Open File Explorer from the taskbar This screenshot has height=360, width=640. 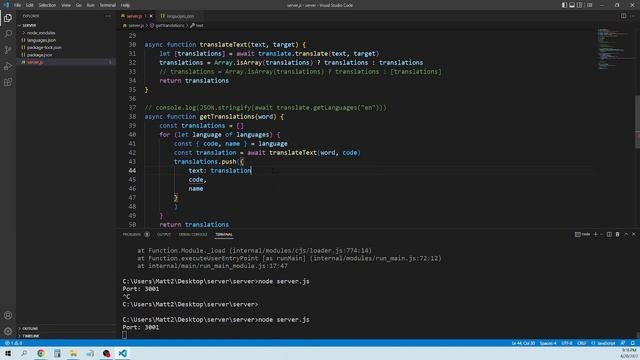point(73,353)
